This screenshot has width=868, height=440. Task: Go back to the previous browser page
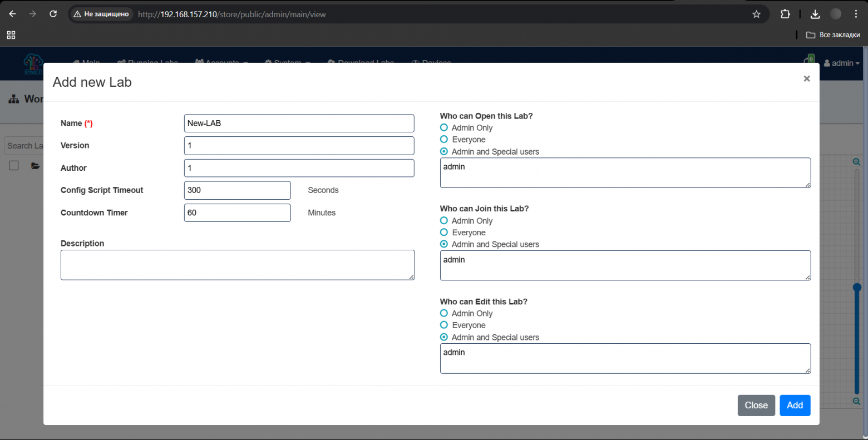click(12, 14)
